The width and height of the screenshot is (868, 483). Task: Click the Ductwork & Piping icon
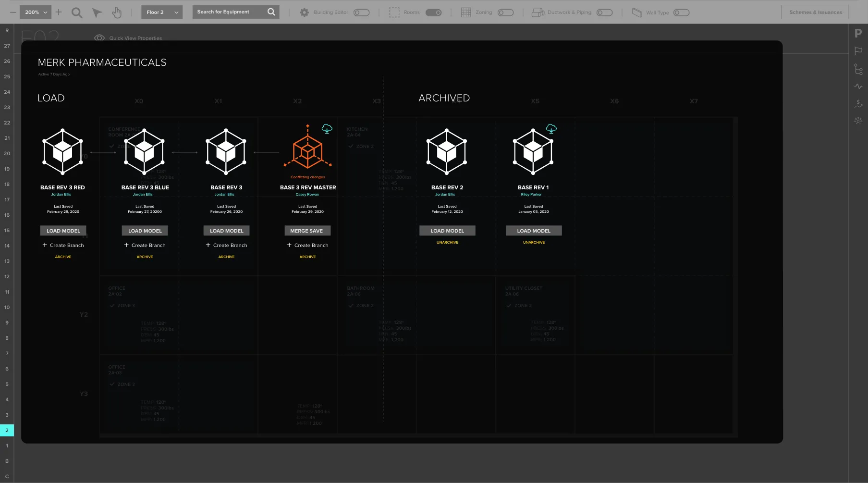click(538, 12)
